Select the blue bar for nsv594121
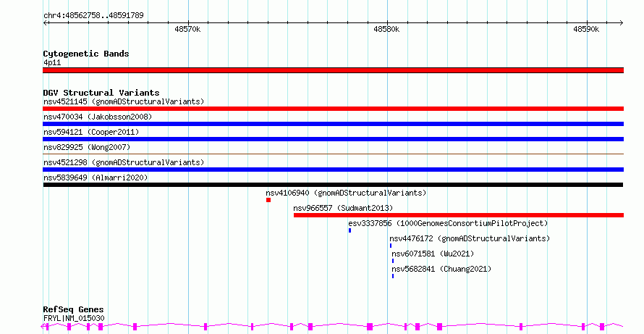 point(333,139)
